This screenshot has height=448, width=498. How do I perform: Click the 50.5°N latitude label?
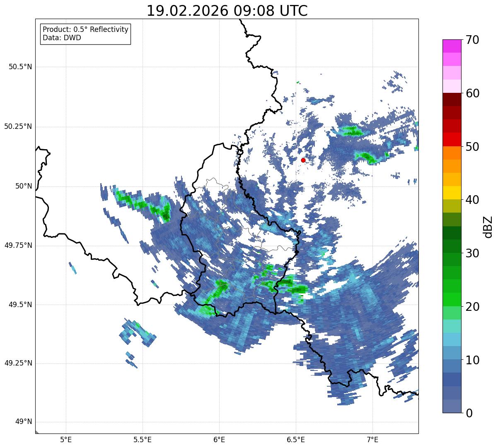[20, 67]
